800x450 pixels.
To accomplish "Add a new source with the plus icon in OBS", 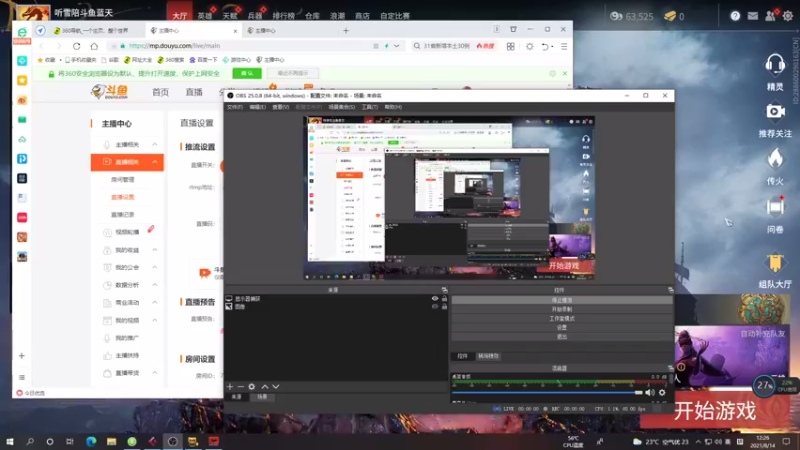I will pos(230,387).
